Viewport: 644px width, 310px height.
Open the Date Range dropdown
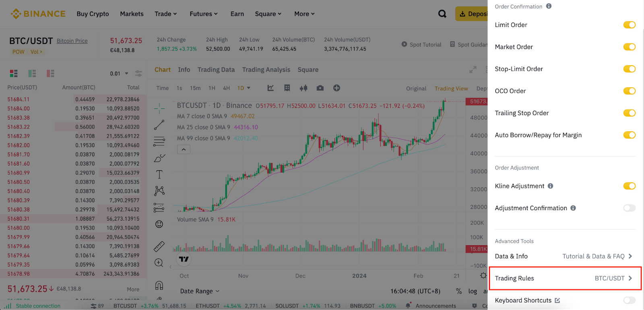click(x=200, y=291)
